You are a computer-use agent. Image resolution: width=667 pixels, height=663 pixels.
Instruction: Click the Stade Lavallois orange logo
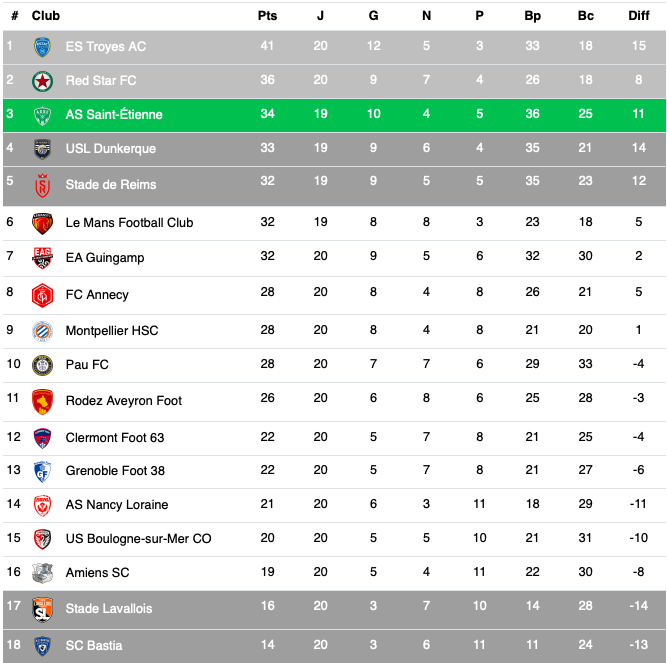pyautogui.click(x=42, y=608)
